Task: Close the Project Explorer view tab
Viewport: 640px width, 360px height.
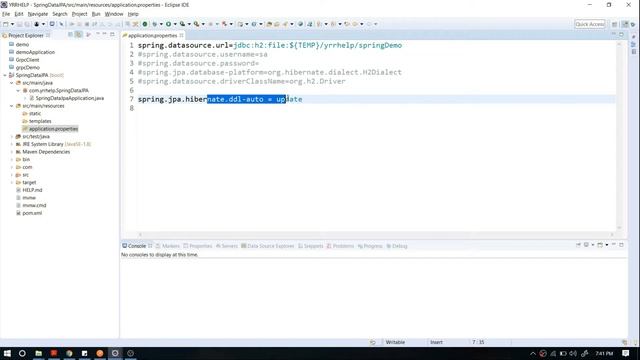Action: 48,36
